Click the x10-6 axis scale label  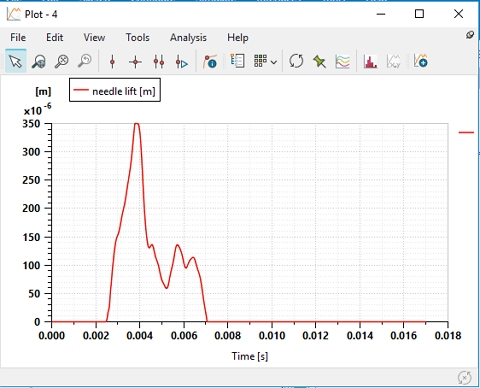pyautogui.click(x=37, y=109)
